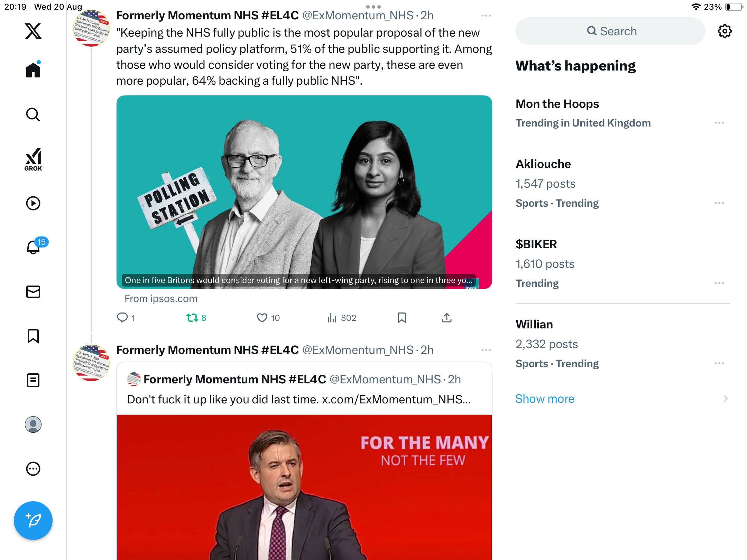Open more options for first post
This screenshot has width=747, height=560.
tap(486, 16)
